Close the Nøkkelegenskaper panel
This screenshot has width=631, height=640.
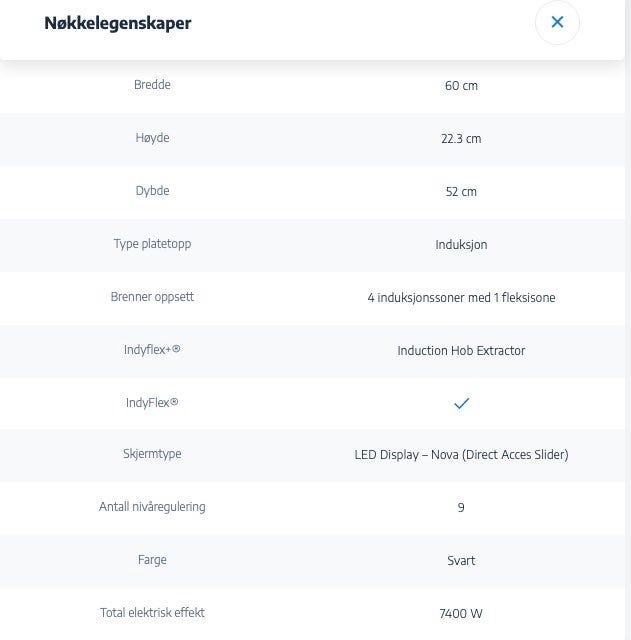click(x=557, y=22)
